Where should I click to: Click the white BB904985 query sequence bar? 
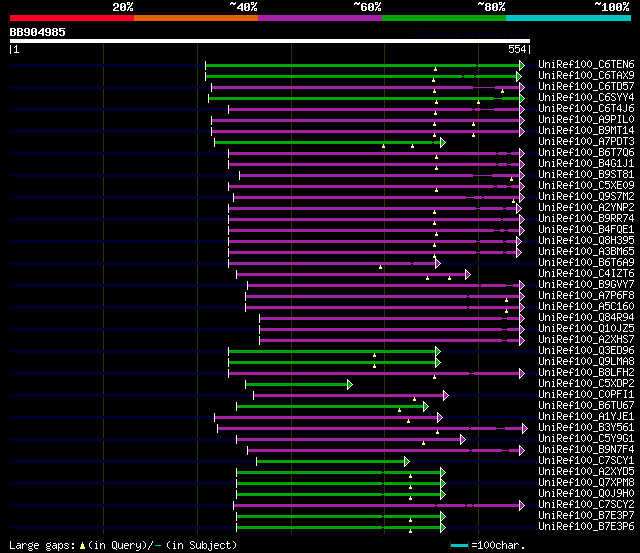point(270,41)
